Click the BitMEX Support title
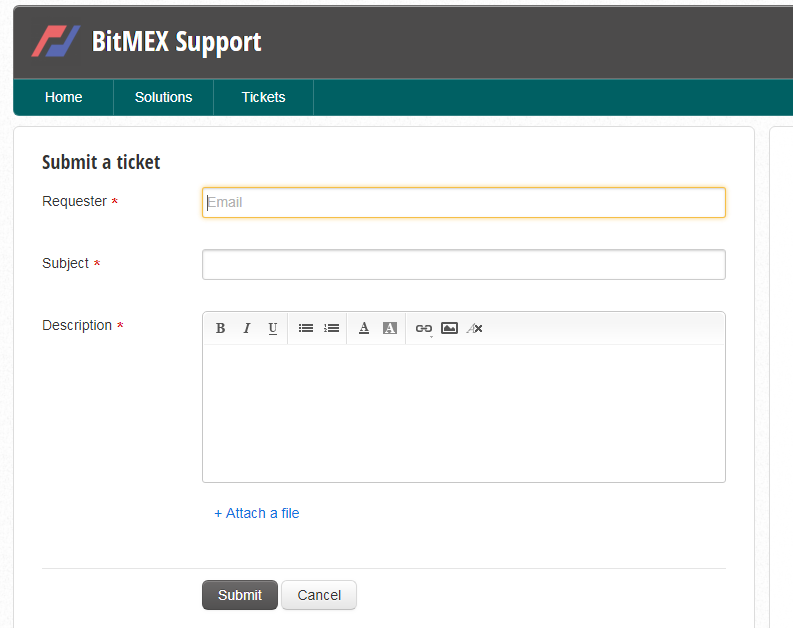Screen dimensions: 793x628 [x=177, y=42]
